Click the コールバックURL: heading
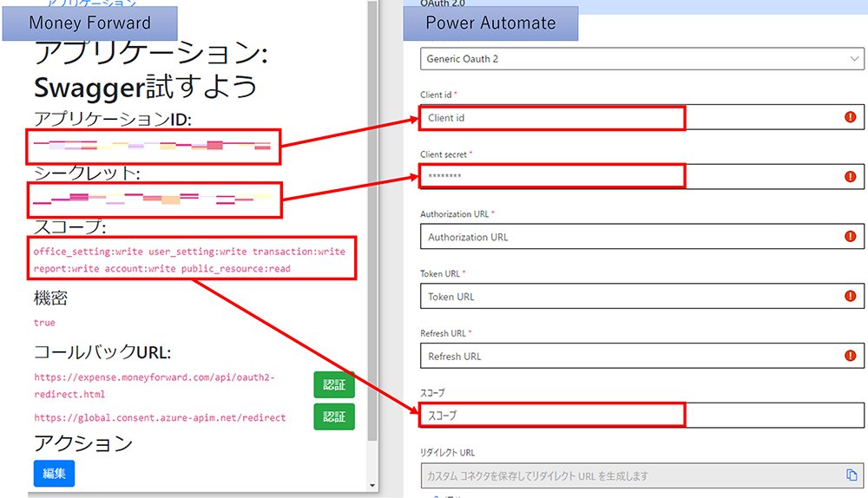The image size is (868, 498). click(x=102, y=352)
